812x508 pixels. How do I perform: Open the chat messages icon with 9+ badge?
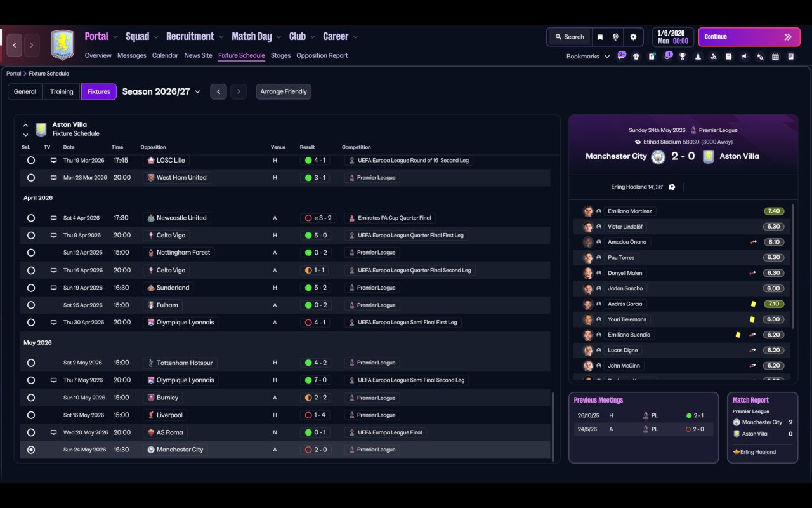pos(621,56)
